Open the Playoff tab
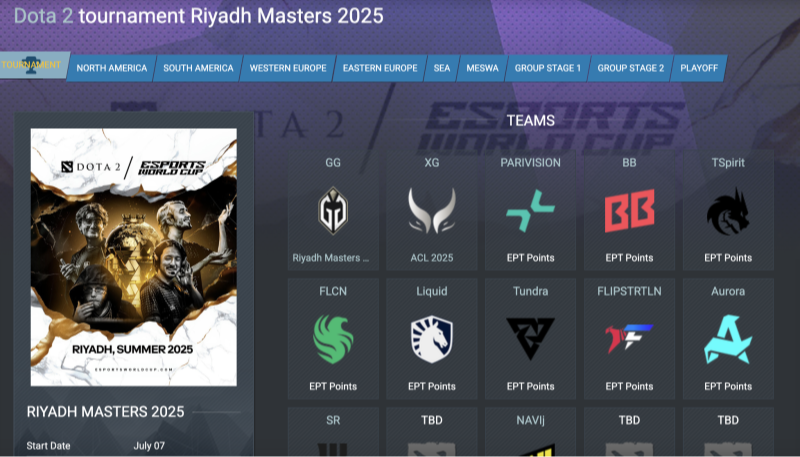This screenshot has width=800, height=457. 698,68
